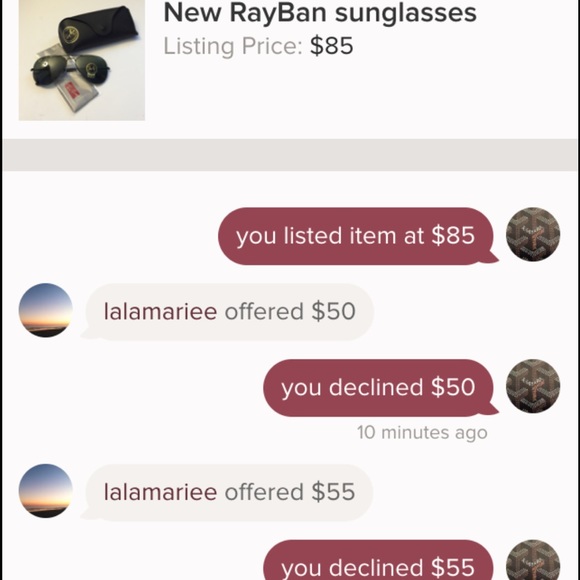
Task: Open lalamariee's sunset avatar next to $50 offer
Action: (45, 310)
